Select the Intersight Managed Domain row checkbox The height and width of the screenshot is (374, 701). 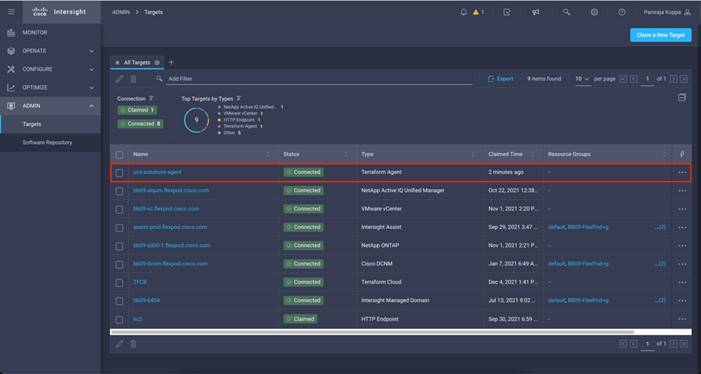tap(119, 301)
